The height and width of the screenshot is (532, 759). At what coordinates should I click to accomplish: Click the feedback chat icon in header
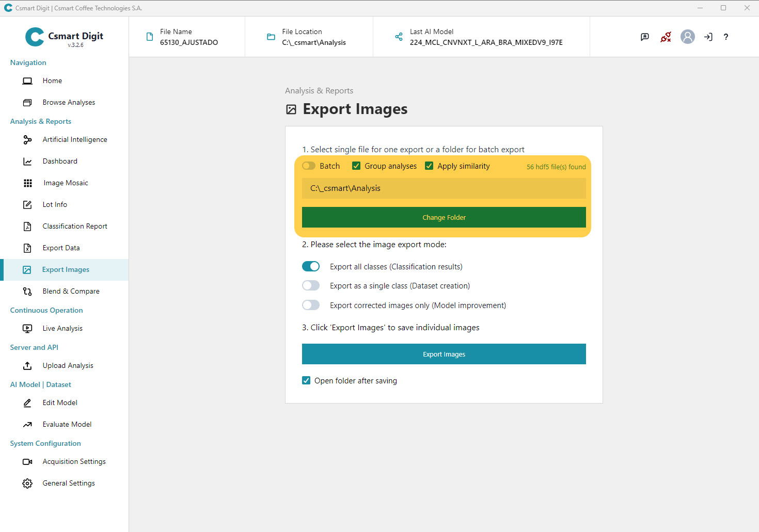(x=645, y=37)
